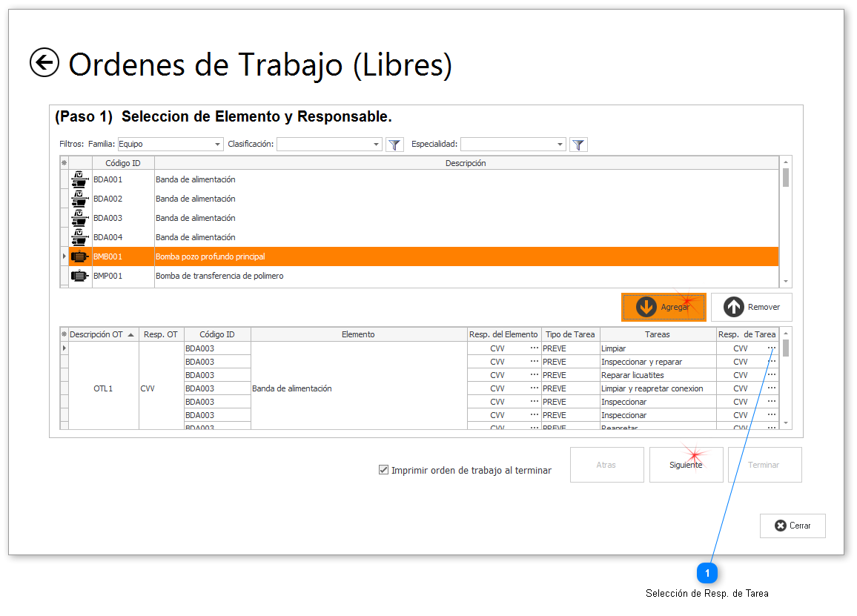
Task: Click the motor icon for BMP001
Action: (79, 276)
